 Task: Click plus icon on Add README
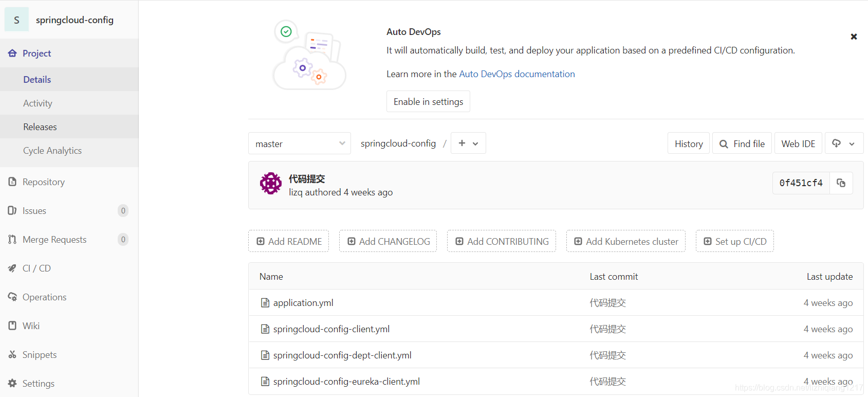261,241
